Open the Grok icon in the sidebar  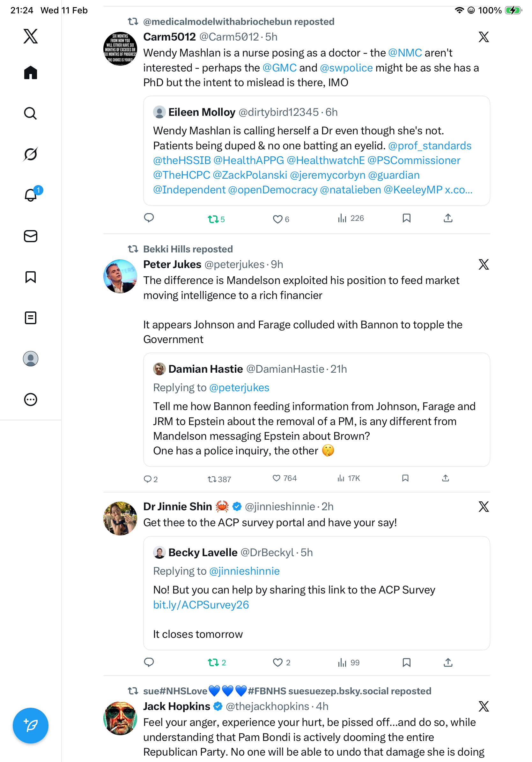(x=31, y=154)
